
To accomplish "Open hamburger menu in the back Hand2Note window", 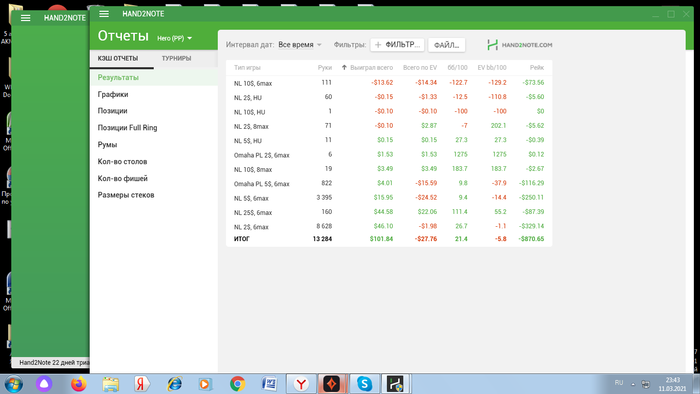I will 25,18.
